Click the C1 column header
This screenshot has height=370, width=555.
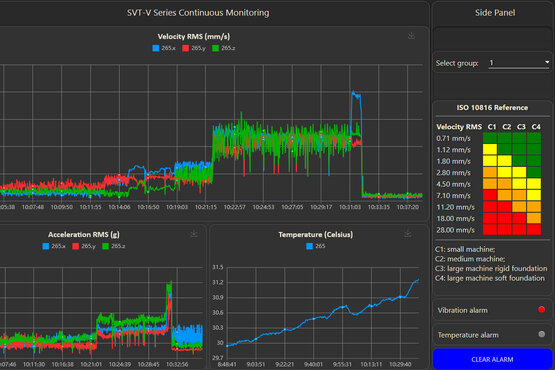coord(492,127)
